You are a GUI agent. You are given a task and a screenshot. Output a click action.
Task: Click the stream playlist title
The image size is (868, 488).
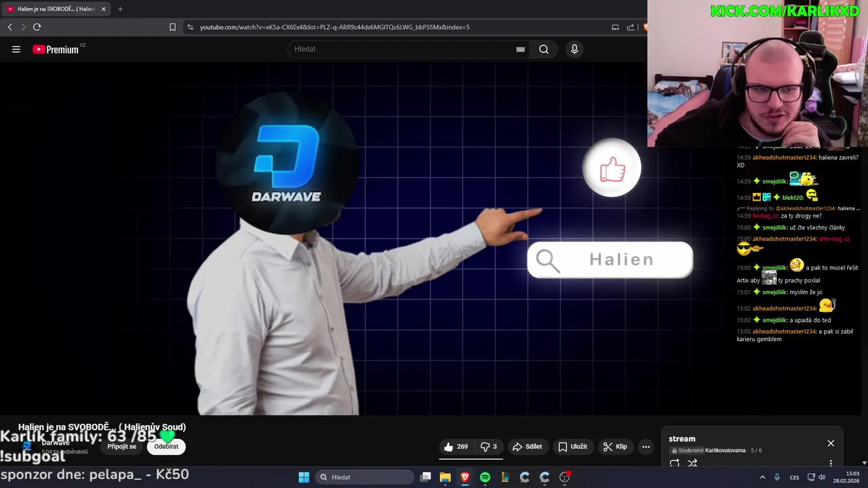pyautogui.click(x=682, y=439)
